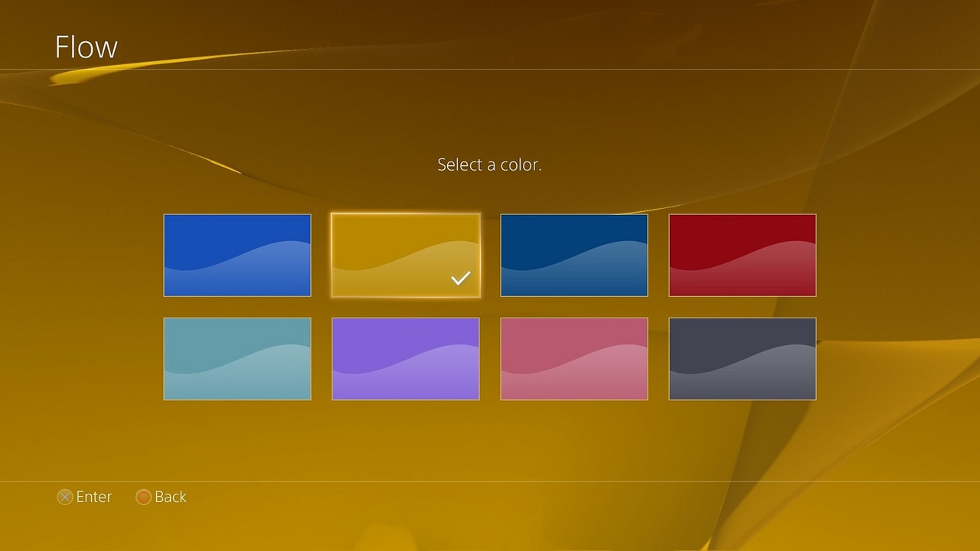Click the 'Select a color.' prompt text
This screenshot has width=980, height=551.
point(489,165)
